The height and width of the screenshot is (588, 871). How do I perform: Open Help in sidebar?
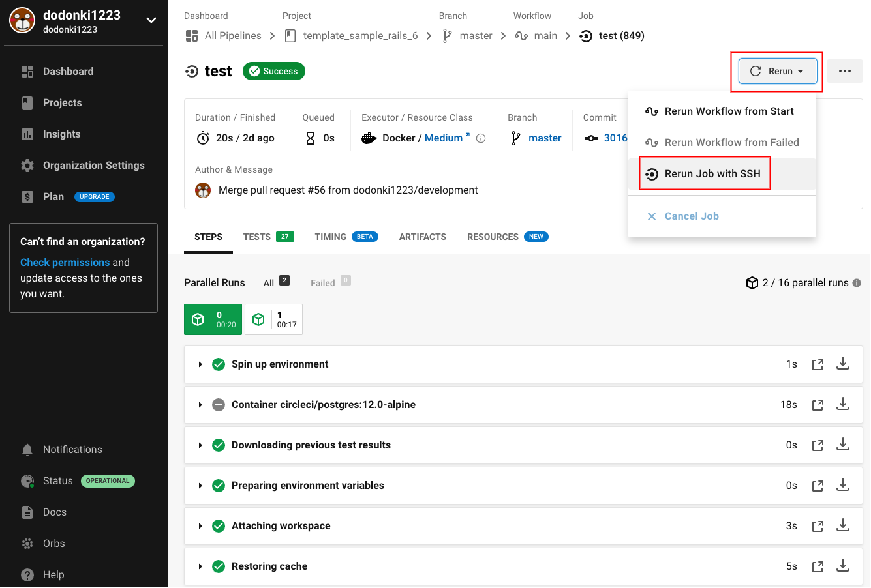click(43, 575)
